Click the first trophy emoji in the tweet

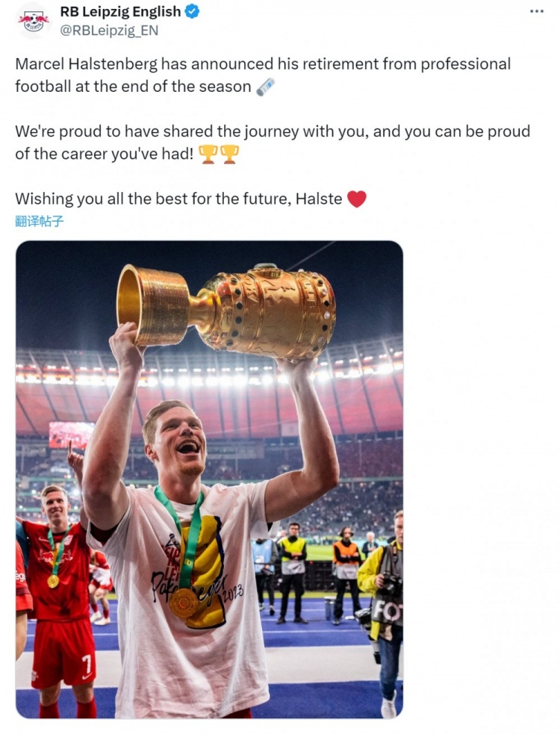(208, 155)
